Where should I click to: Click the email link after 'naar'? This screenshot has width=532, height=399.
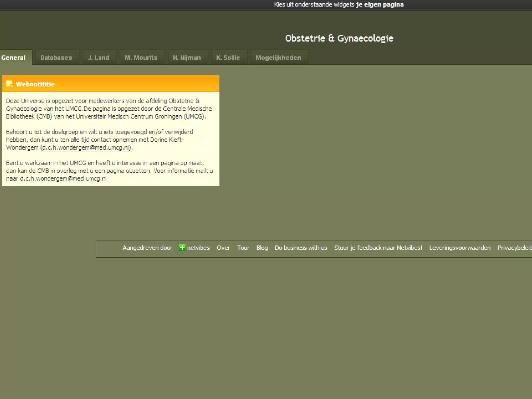click(x=63, y=179)
